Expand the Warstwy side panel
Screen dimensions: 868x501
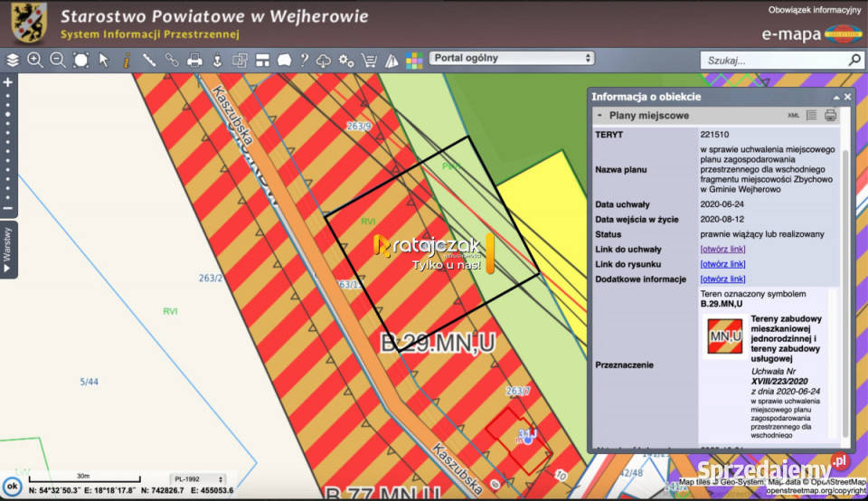pyautogui.click(x=8, y=250)
